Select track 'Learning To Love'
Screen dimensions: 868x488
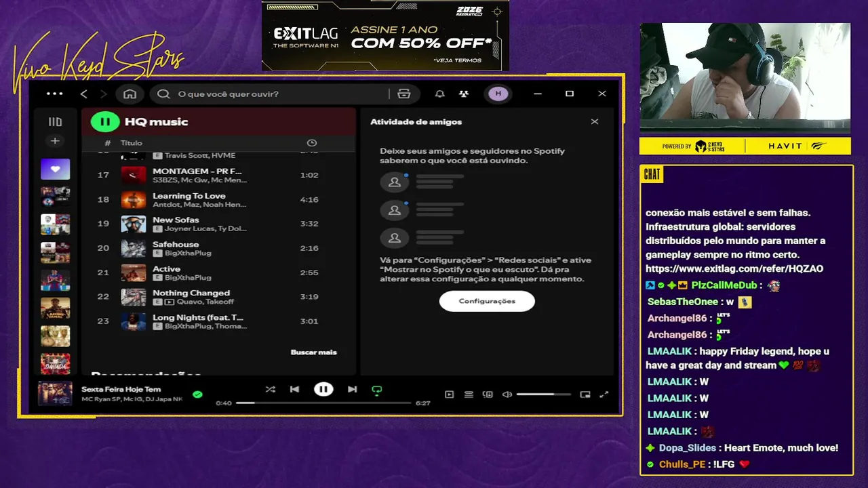tap(219, 199)
